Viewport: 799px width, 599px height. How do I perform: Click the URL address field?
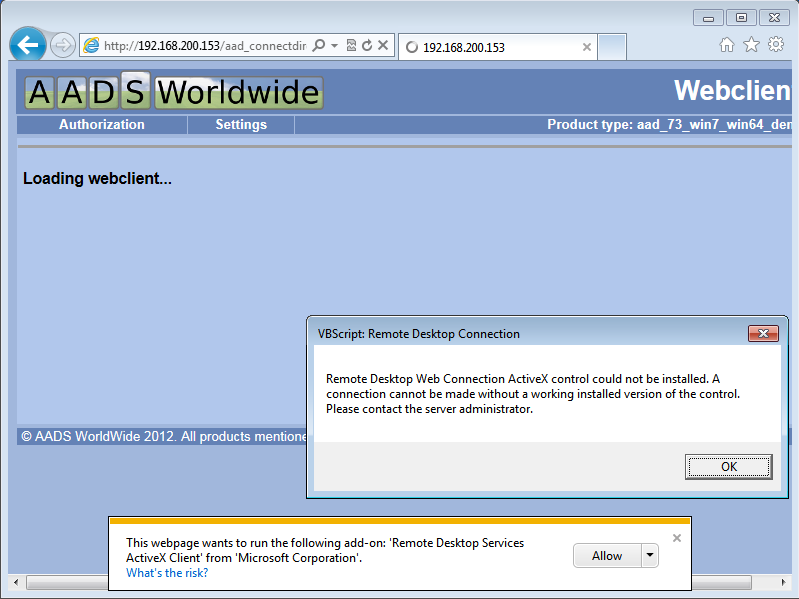click(200, 46)
